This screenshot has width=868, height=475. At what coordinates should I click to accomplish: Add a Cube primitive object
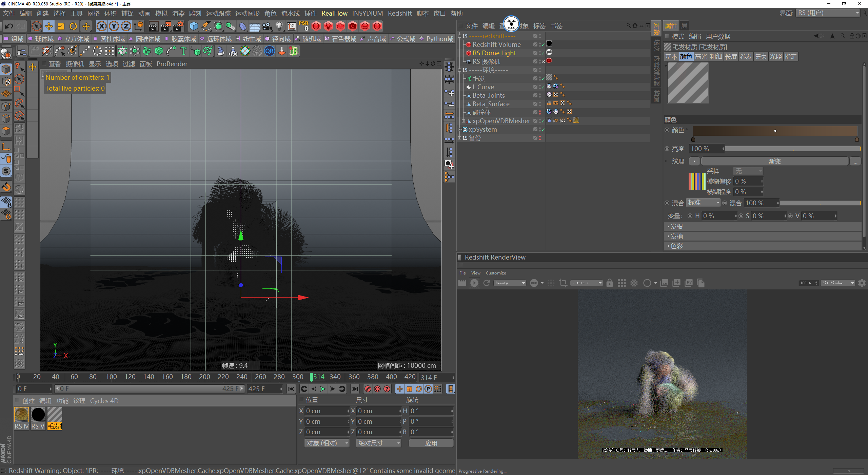pos(194,26)
